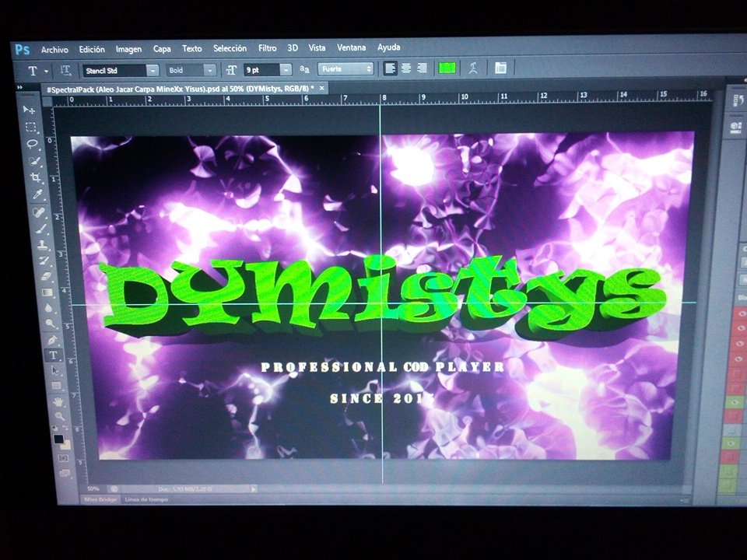Open the 3D menu
This screenshot has width=747, height=560.
293,47
